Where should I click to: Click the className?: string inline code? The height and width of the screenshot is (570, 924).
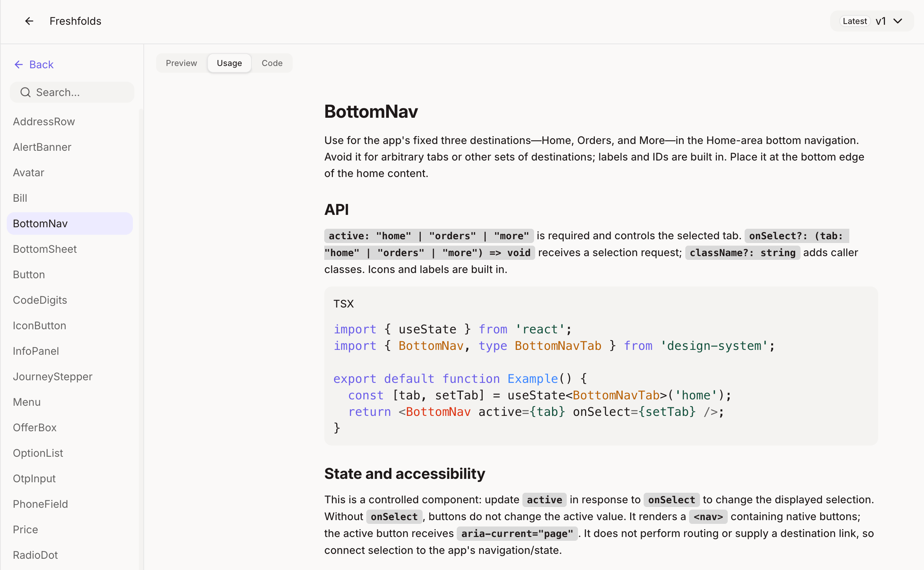pos(742,253)
